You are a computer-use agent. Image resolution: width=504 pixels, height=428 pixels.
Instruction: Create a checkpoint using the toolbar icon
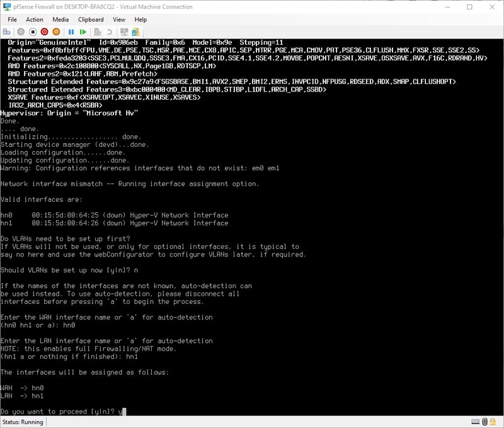click(x=98, y=32)
